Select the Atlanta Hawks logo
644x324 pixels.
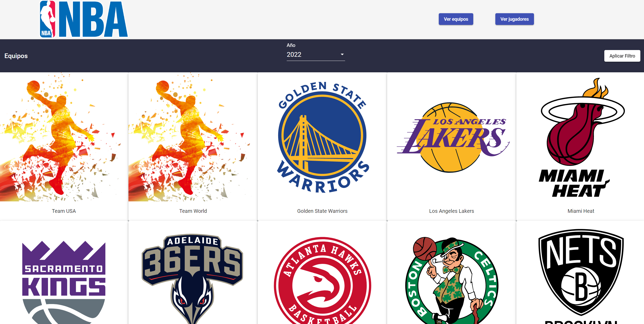tap(322, 283)
